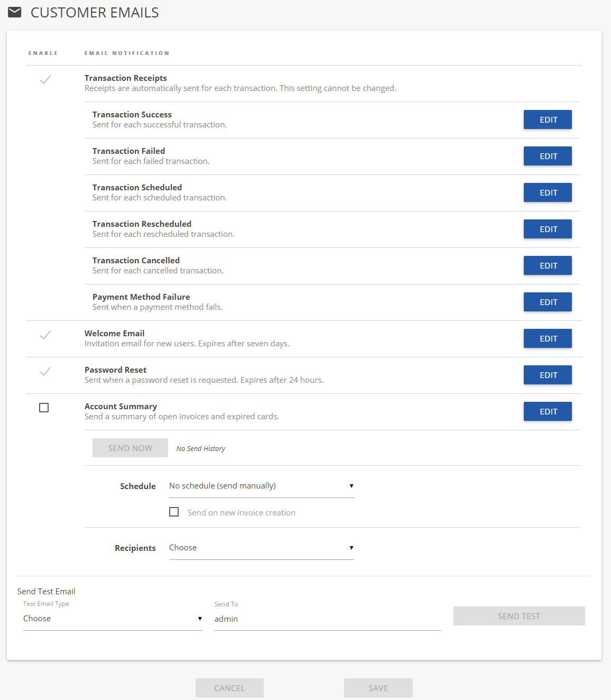Click the envelope icon beside Customer Emails

(15, 12)
